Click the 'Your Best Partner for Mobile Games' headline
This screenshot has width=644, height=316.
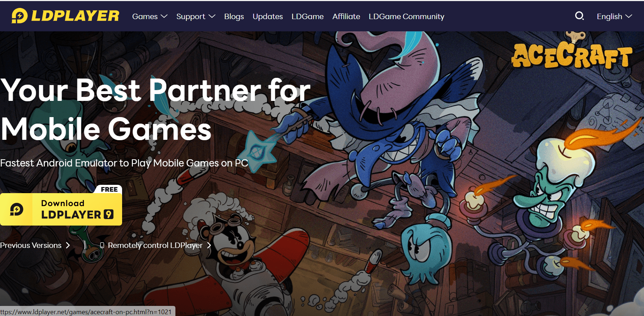(155, 110)
